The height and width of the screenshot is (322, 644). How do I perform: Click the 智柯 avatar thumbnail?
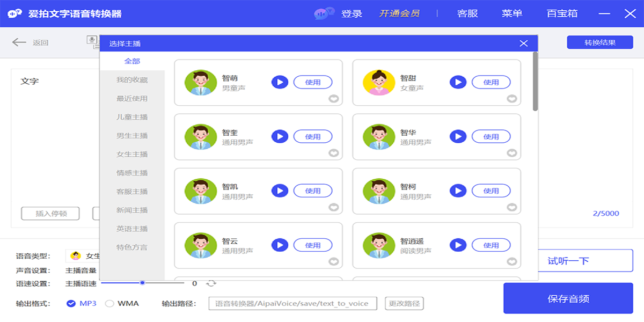(x=379, y=191)
